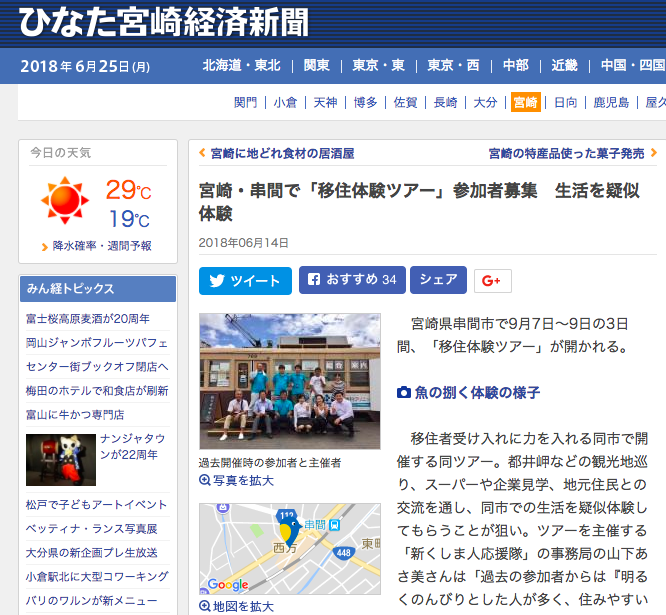Open topic 富山に牛かつ専門店
This screenshot has width=666, height=615.
pyautogui.click(x=75, y=415)
